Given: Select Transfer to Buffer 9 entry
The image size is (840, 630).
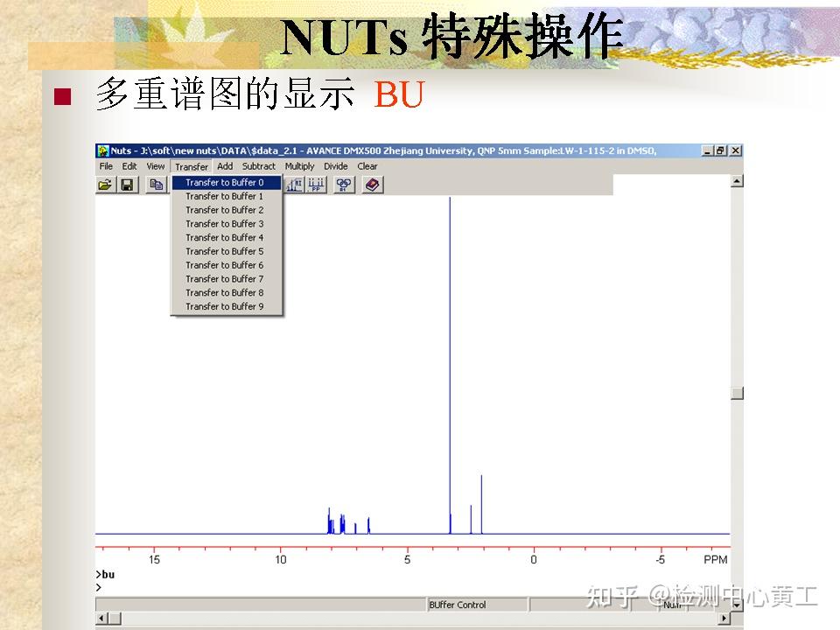Looking at the screenshot, I should (226, 306).
